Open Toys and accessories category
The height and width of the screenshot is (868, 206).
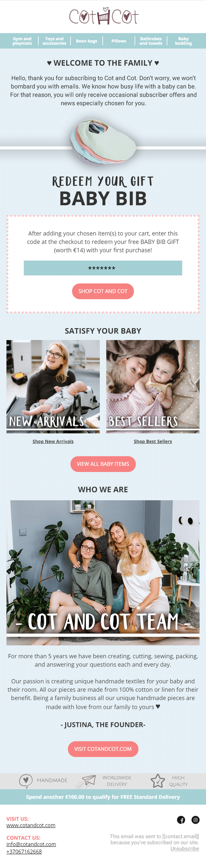(x=54, y=41)
